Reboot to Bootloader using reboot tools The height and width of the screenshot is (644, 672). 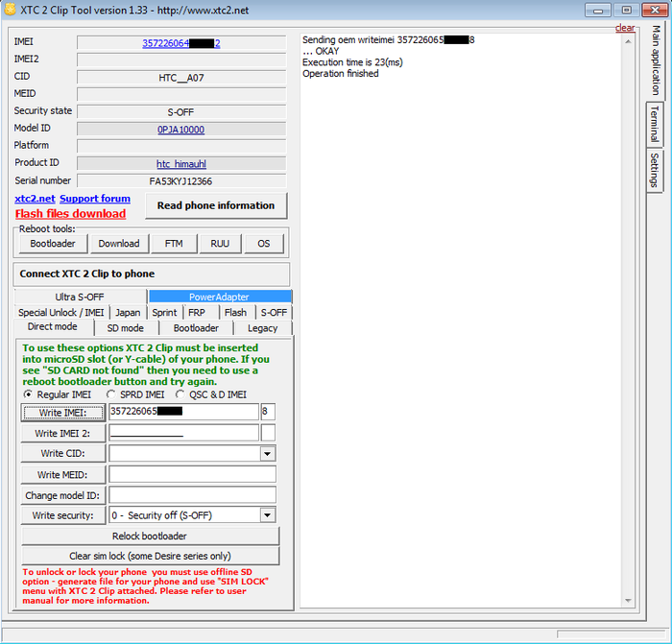coord(53,244)
